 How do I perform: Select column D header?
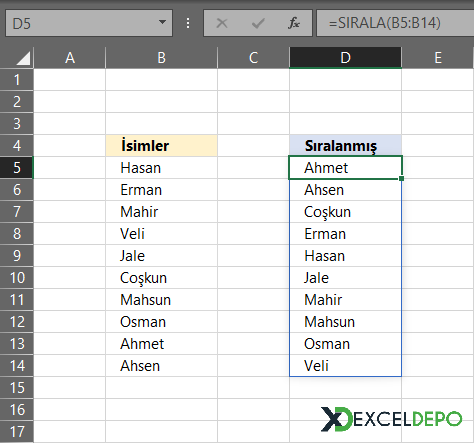click(x=345, y=58)
